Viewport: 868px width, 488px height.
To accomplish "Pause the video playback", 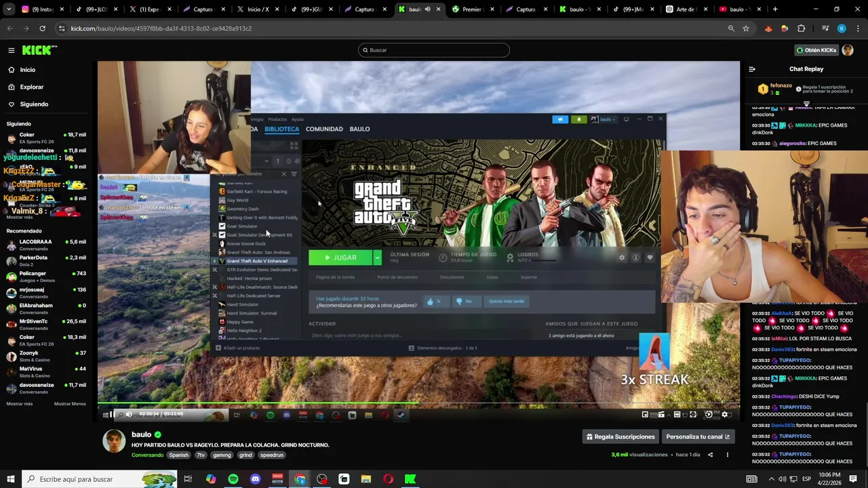I will coord(112,414).
